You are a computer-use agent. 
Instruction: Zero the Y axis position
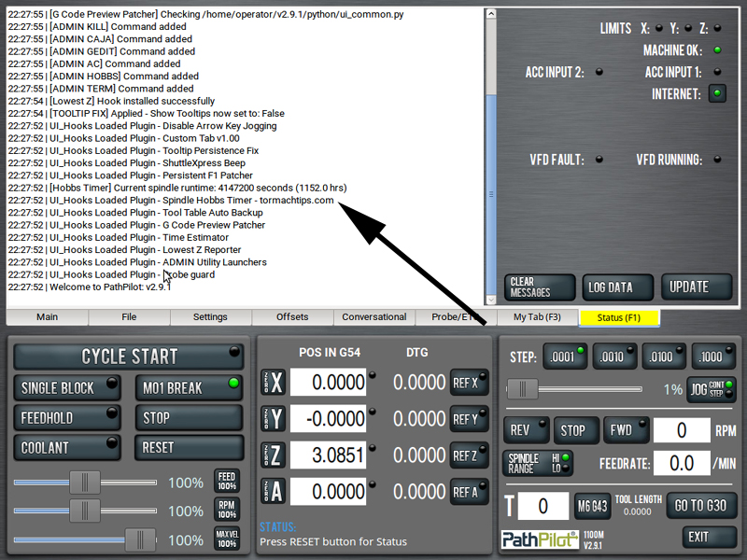[273, 419]
